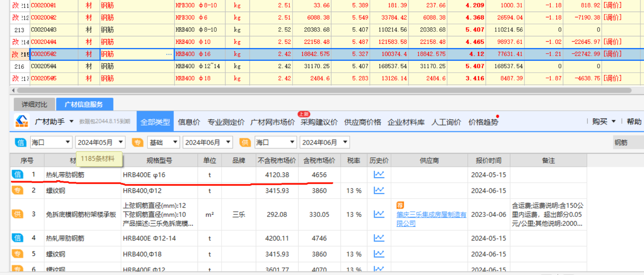
Task: Select the 企业材料库 tab
Action: [x=406, y=122]
